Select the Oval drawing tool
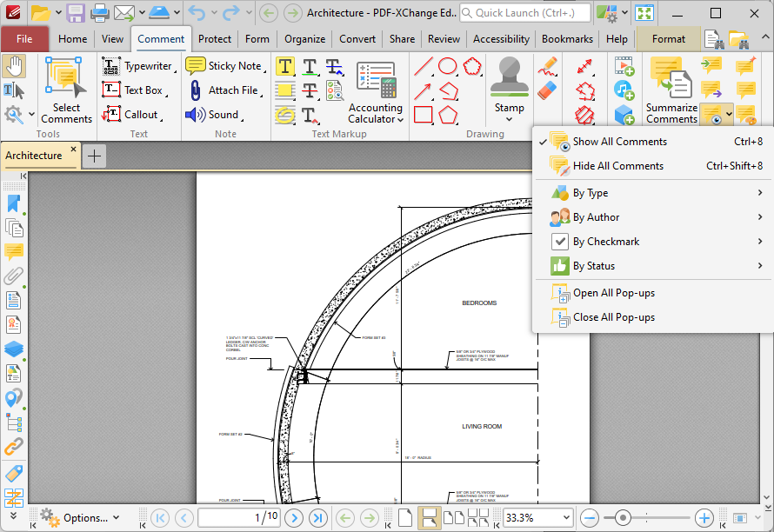This screenshot has width=774, height=532. tap(448, 66)
